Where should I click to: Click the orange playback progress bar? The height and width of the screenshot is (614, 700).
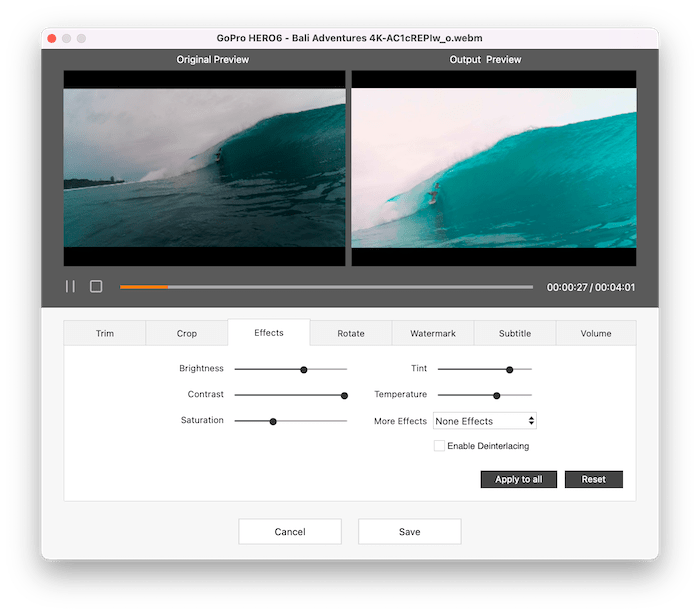[x=144, y=287]
